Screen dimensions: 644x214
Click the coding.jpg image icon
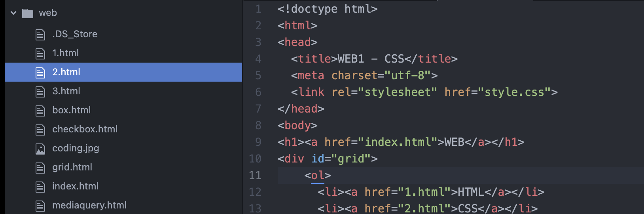pos(40,149)
